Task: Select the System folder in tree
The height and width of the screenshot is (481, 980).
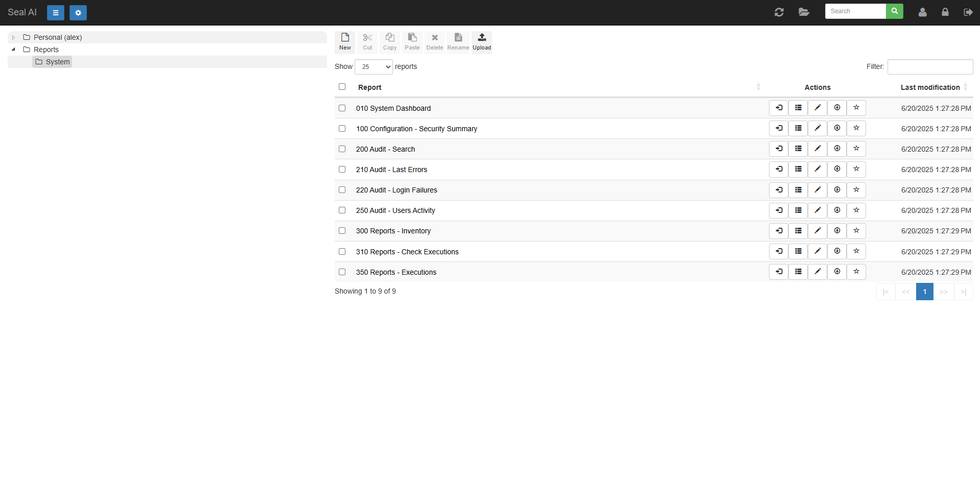Action: pyautogui.click(x=57, y=62)
